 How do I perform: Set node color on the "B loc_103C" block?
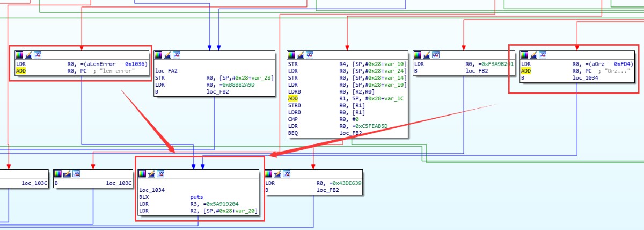click(58, 174)
